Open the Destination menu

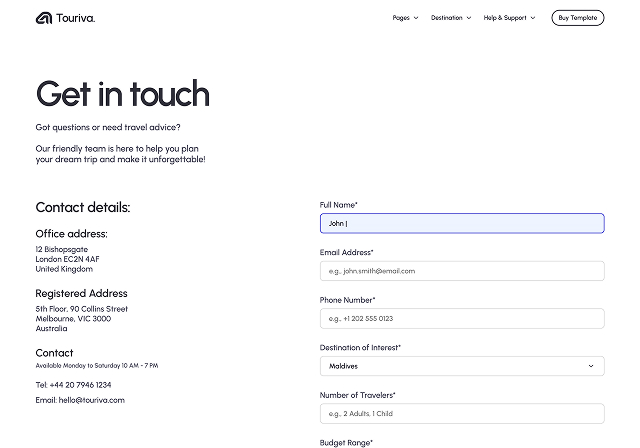pyautogui.click(x=447, y=18)
